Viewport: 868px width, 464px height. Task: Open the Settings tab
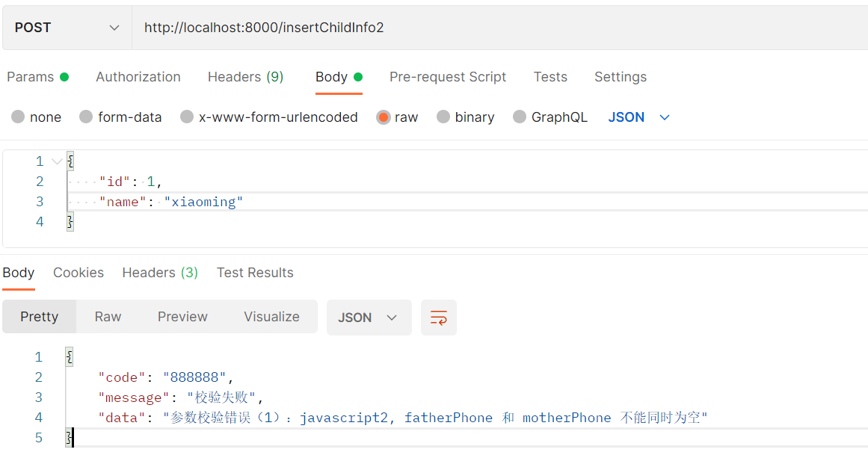click(x=621, y=77)
